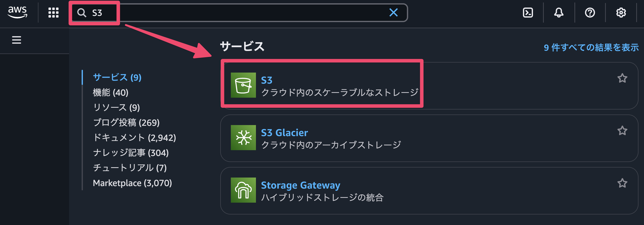Open the CloudShell terminal icon
The image size is (644, 225).
[x=528, y=13]
